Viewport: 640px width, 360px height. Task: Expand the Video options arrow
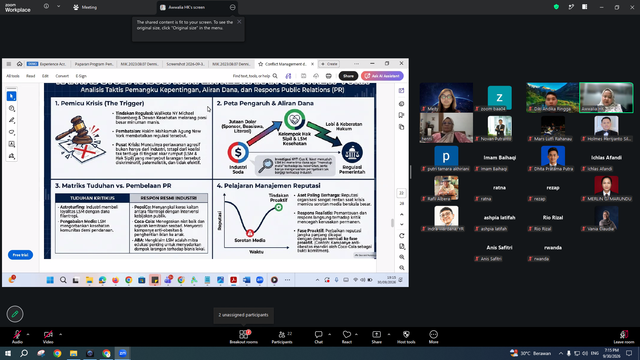pyautogui.click(x=60, y=334)
